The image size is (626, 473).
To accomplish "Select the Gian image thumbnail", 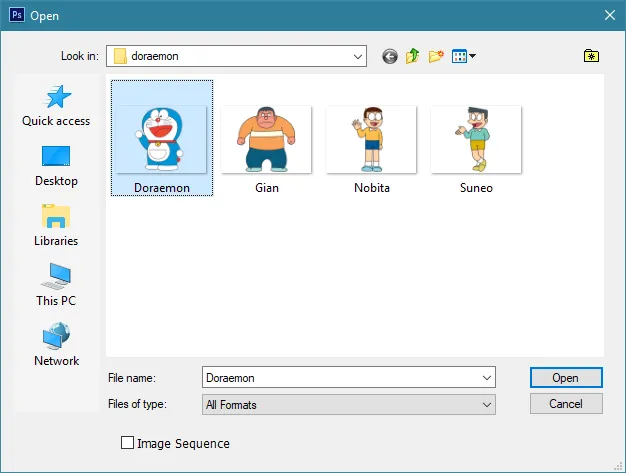I will (266, 139).
